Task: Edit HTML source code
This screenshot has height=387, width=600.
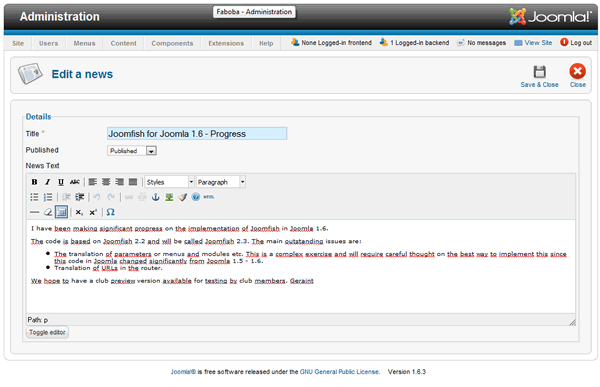Action: coord(209,197)
